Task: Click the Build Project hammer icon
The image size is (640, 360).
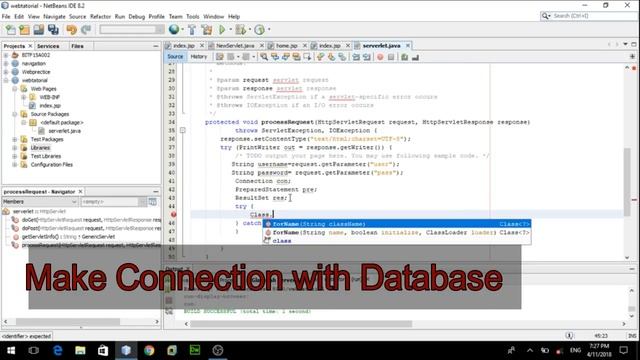Action: (192, 30)
